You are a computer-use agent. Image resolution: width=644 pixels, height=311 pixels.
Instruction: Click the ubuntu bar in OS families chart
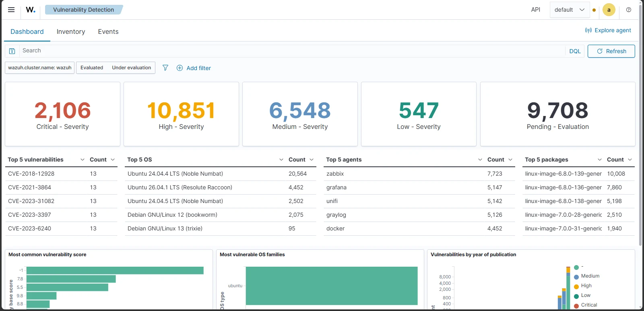(332, 286)
